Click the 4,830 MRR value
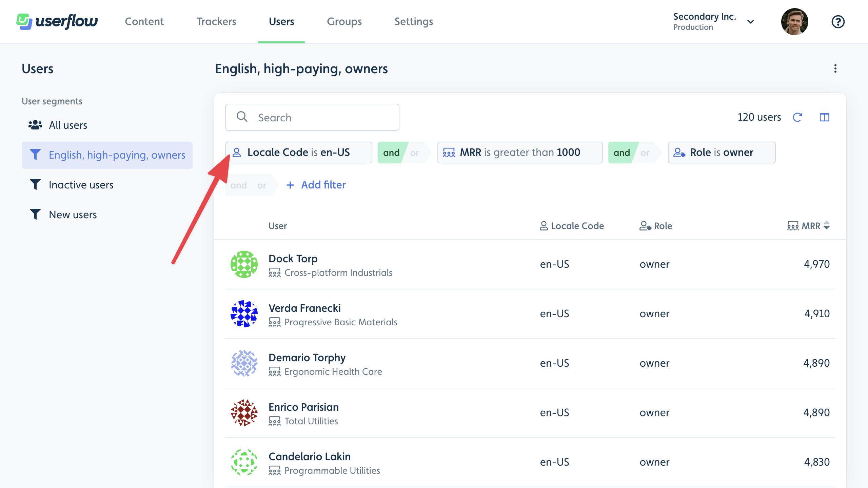868x488 pixels. coord(817,462)
